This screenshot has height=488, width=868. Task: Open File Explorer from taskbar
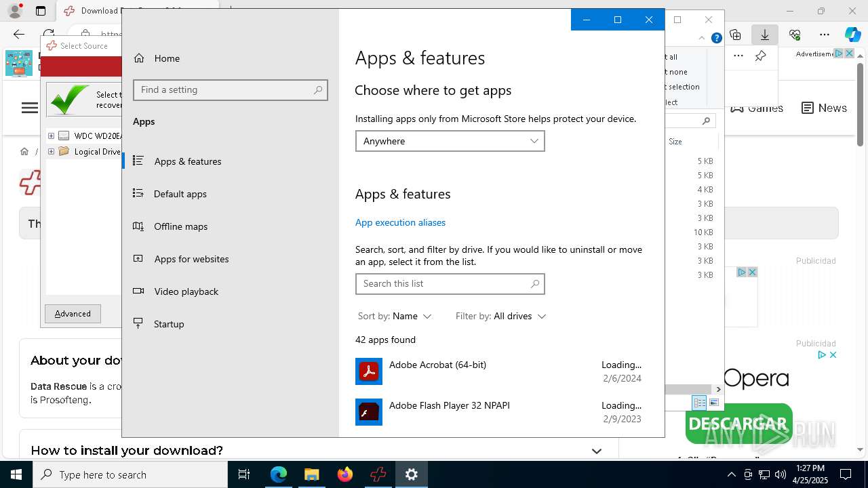311,474
